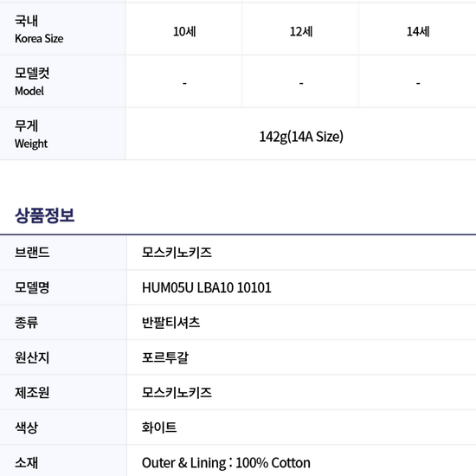Click the 원산지 row label
Viewport: 476px width, 476px height.
click(x=32, y=357)
